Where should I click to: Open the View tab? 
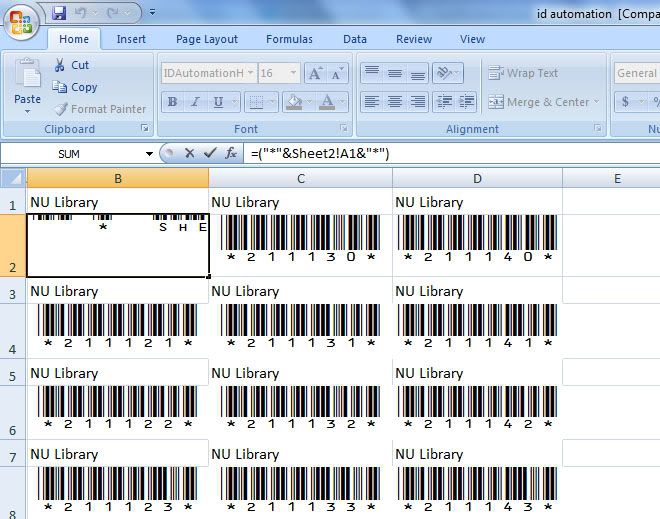[472, 39]
